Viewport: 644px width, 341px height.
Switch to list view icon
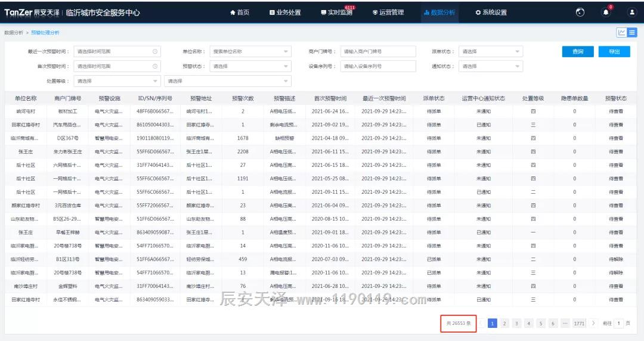coord(632,32)
